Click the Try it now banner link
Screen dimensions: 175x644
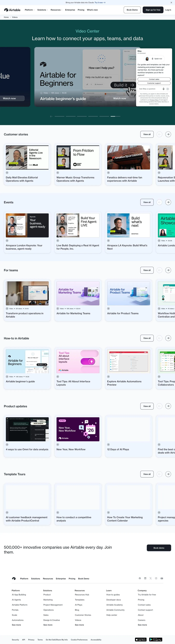tap(100, 3)
